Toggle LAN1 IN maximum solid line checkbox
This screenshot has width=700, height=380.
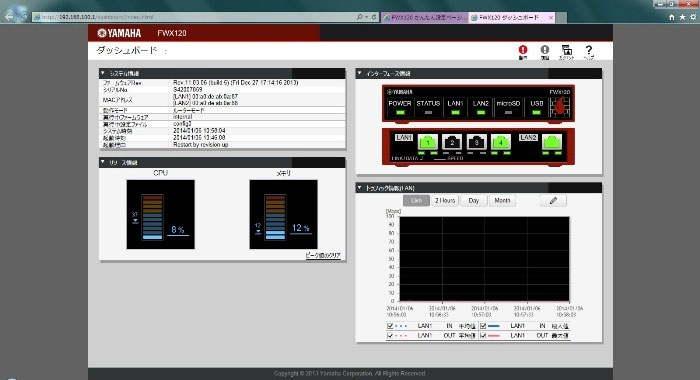(x=483, y=326)
